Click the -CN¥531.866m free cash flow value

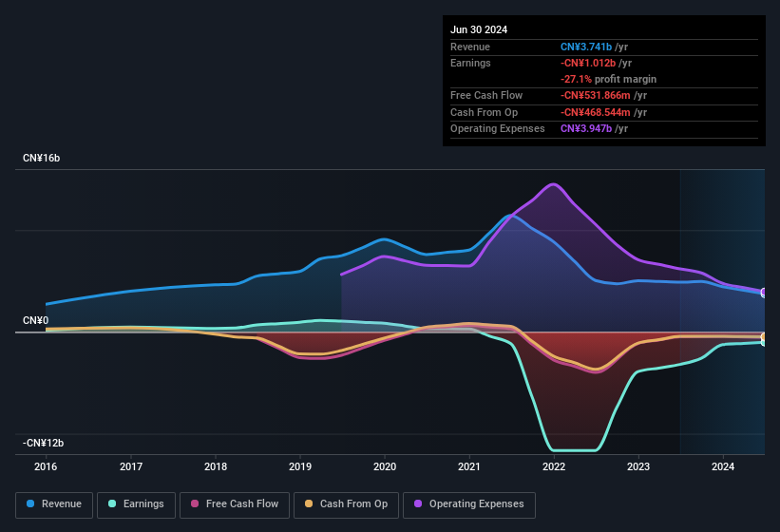596,95
